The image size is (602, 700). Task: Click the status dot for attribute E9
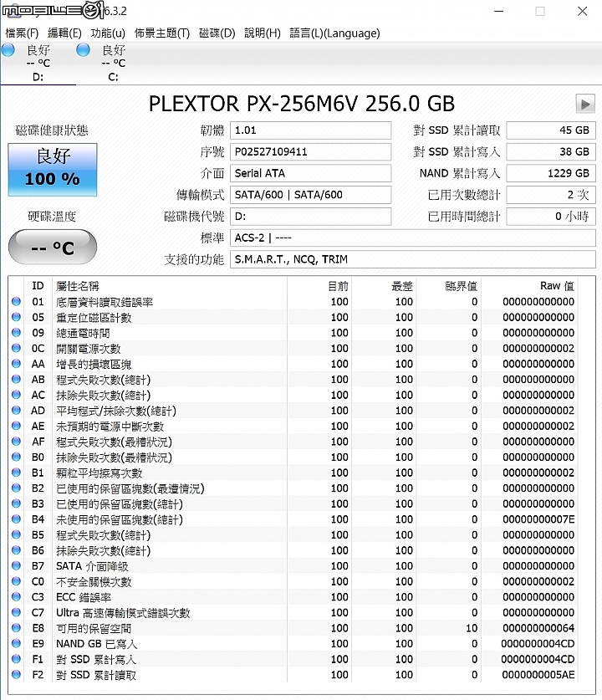pyautogui.click(x=17, y=643)
